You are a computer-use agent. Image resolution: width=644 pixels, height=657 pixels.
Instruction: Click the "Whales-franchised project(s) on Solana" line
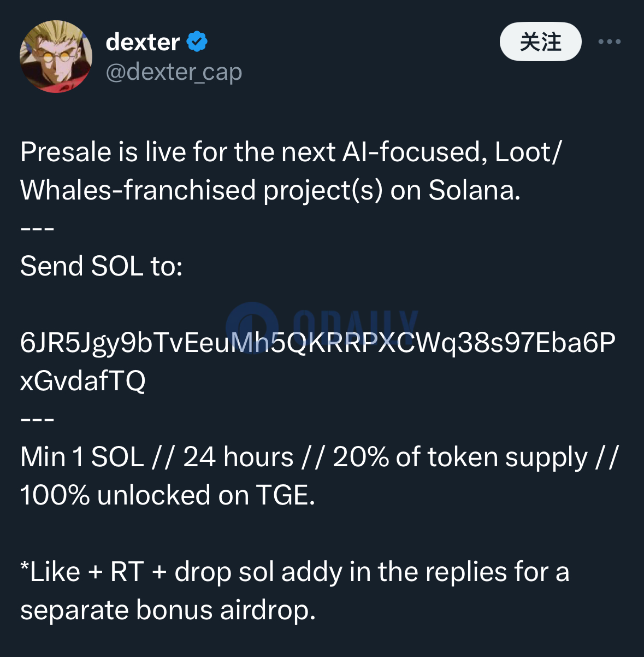pos(270,190)
